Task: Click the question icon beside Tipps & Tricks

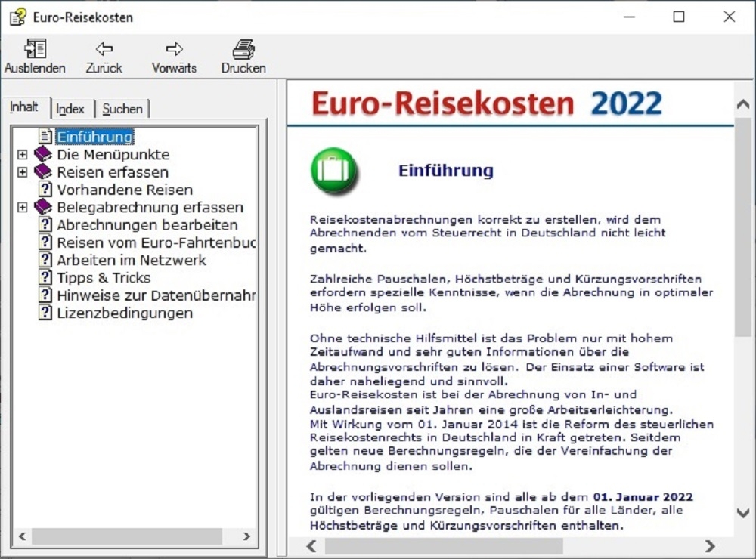Action: tap(45, 277)
